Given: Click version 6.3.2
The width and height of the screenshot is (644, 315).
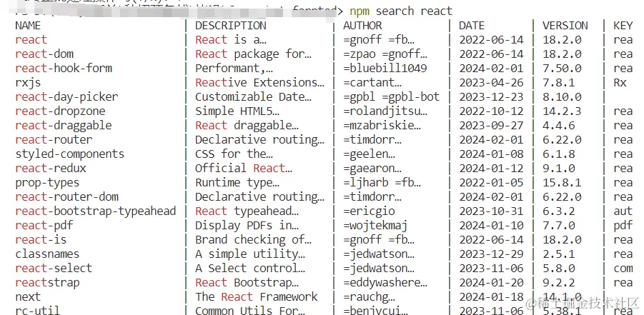Looking at the screenshot, I should pos(558,211).
